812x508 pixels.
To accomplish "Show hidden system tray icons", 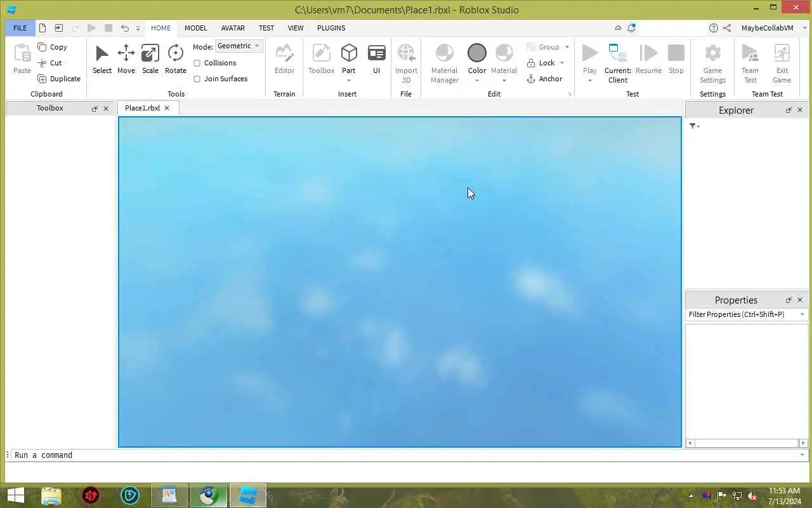I will pyautogui.click(x=691, y=495).
